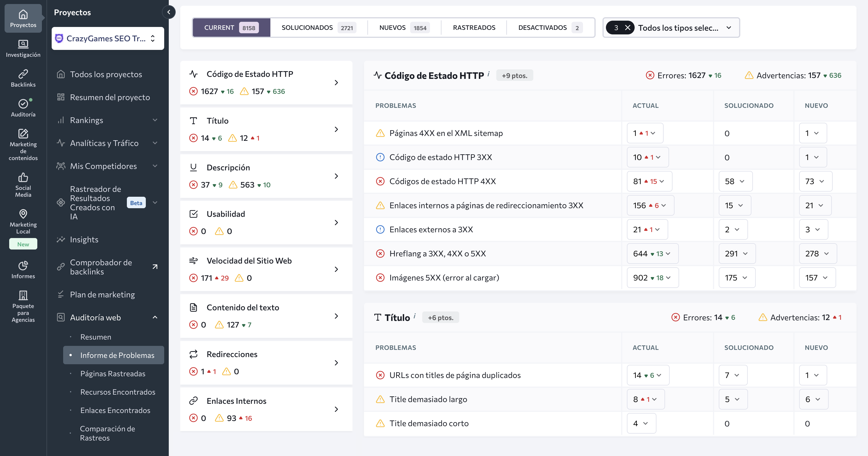Viewport: 868px width, 456px height.
Task: Open the CrazyGames SEO project selector
Action: 107,38
